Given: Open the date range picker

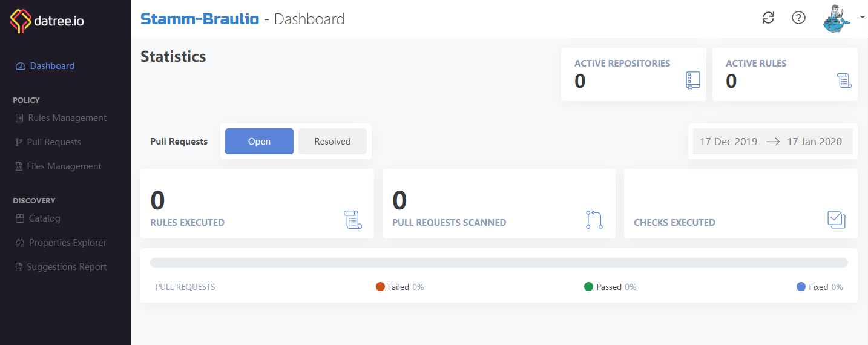Looking at the screenshot, I should coord(773,142).
